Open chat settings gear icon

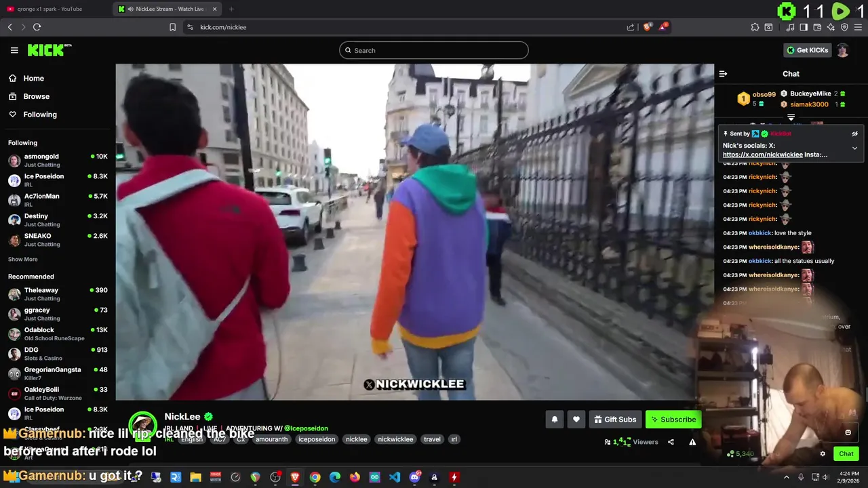pos(823,454)
